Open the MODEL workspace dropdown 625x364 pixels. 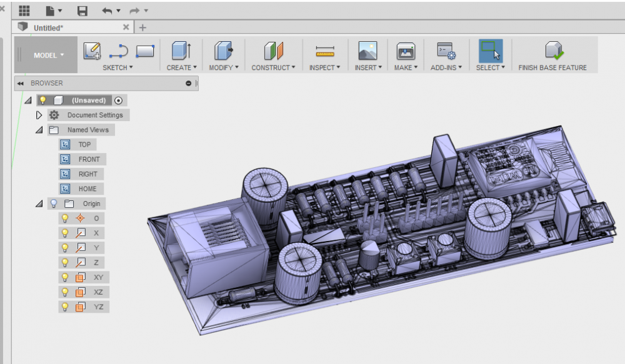[x=49, y=56]
